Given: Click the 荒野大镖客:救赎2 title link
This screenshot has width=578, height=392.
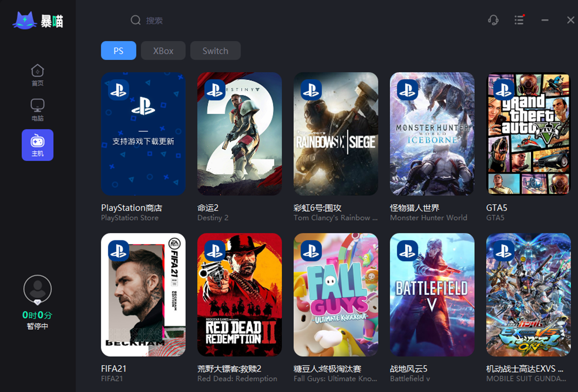Looking at the screenshot, I should coord(229,368).
